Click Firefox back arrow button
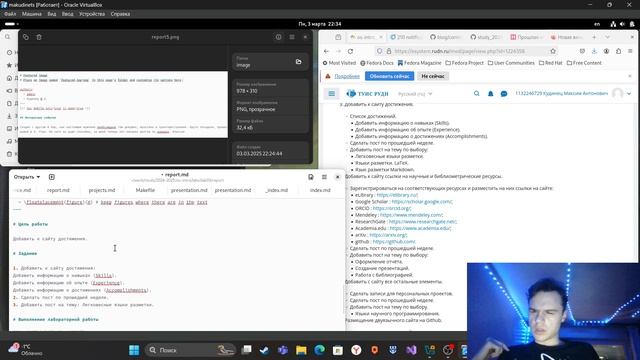 pos(326,51)
